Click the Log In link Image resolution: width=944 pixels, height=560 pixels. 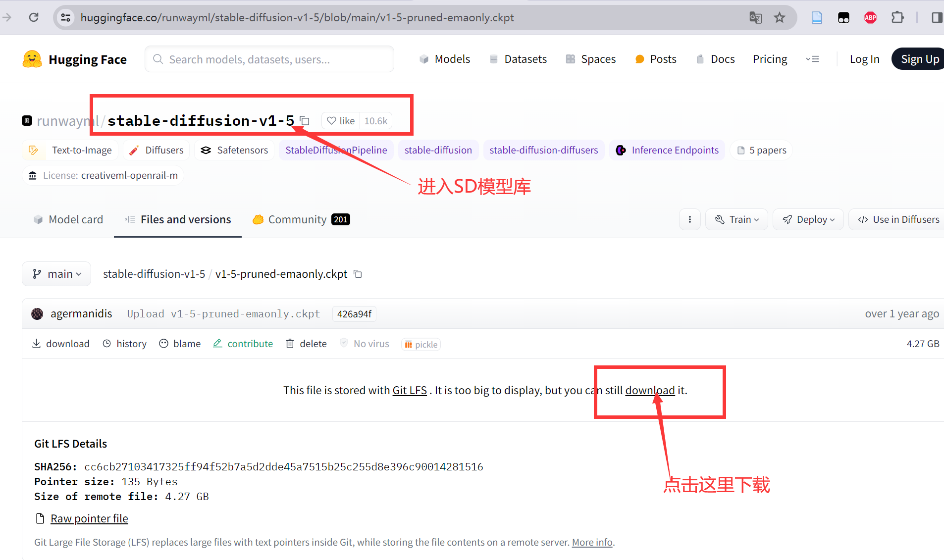pos(865,59)
